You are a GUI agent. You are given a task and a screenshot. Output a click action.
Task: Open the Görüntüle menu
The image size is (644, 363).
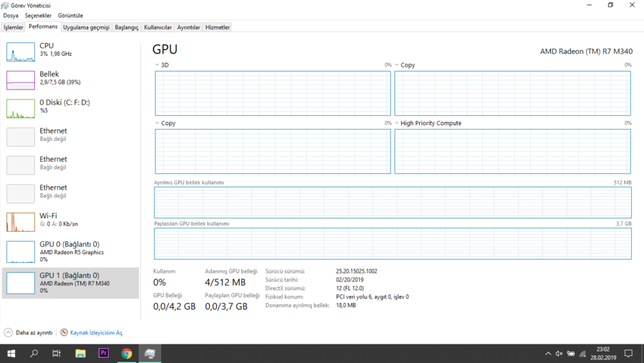(x=70, y=16)
